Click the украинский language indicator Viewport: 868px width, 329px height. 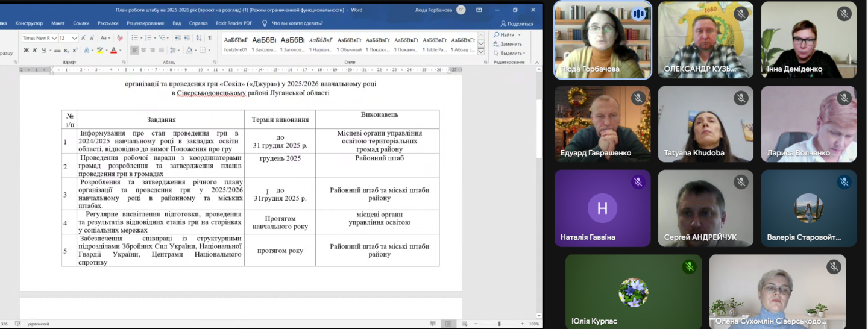point(38,324)
